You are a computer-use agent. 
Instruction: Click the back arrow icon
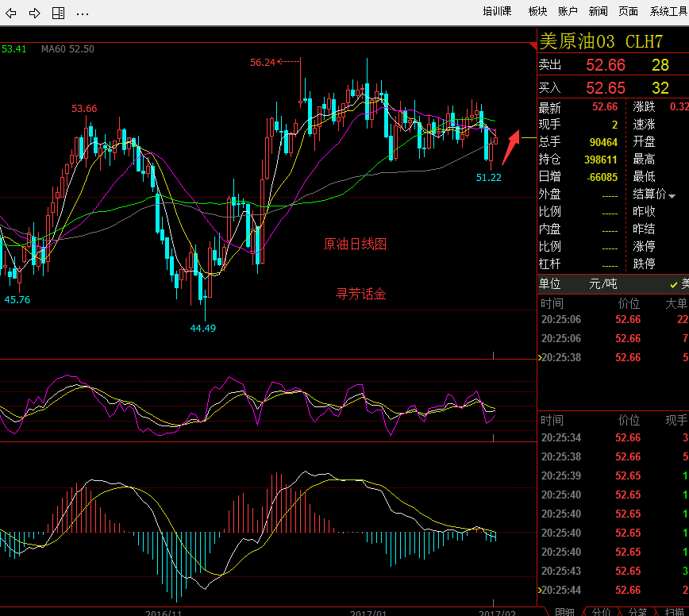pyautogui.click(x=11, y=13)
